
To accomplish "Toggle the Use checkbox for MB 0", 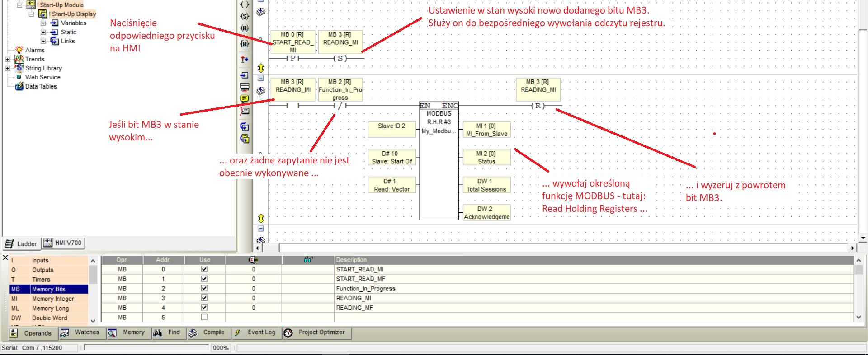I will pyautogui.click(x=204, y=269).
